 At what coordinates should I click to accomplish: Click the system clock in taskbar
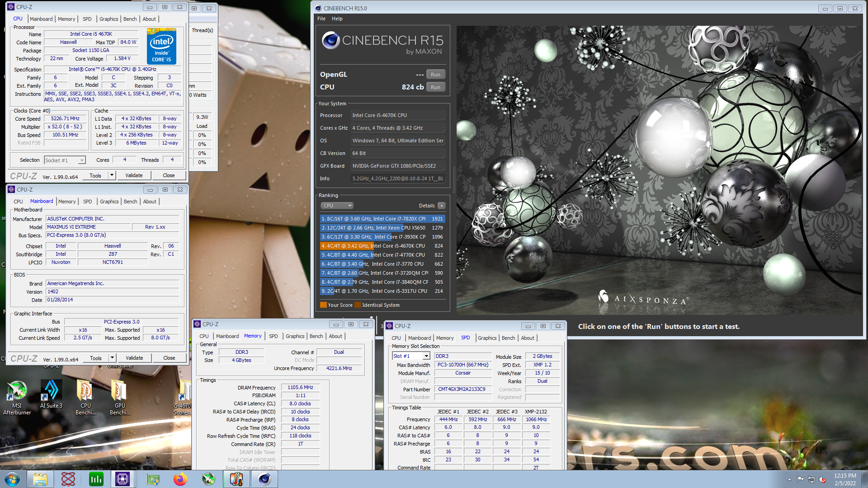click(x=845, y=479)
